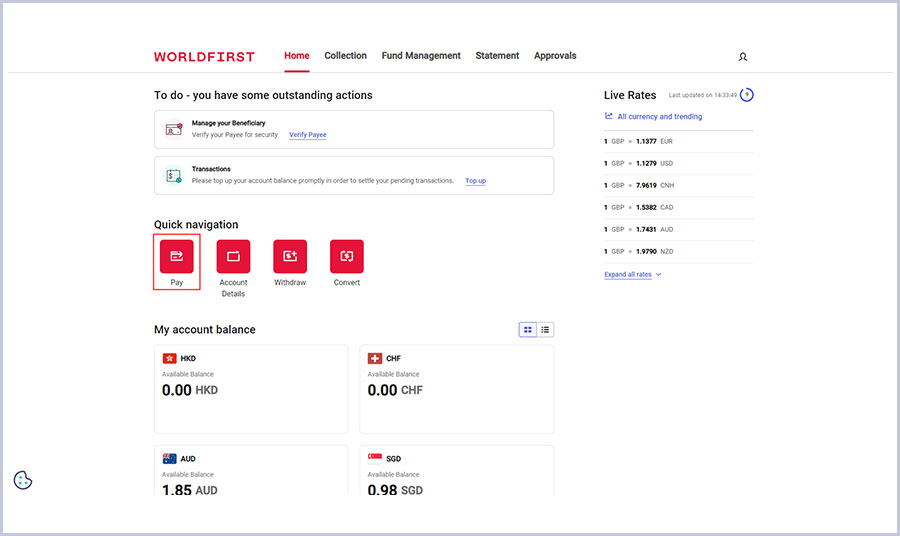Screen dimensions: 900x536
Task: Open the Statement tab
Action: (x=497, y=56)
